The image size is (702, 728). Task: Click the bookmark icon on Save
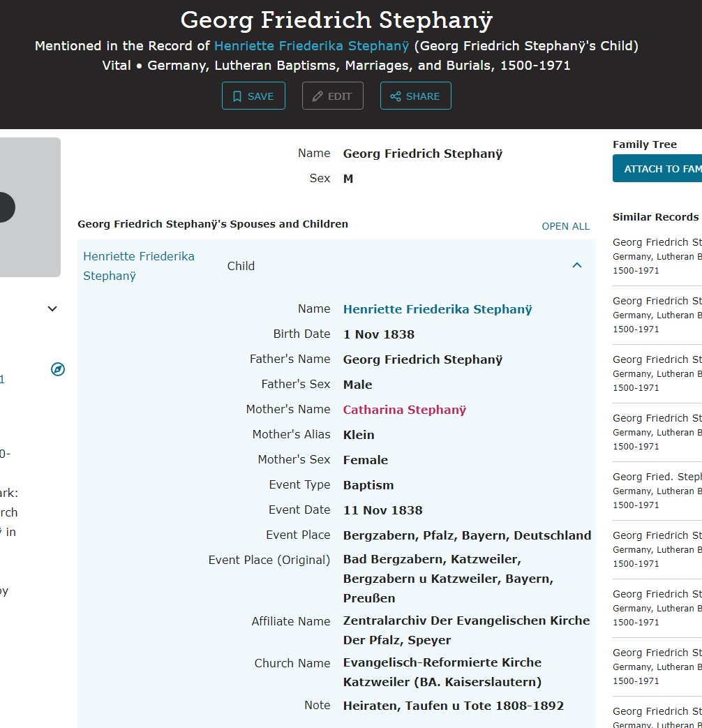click(237, 96)
